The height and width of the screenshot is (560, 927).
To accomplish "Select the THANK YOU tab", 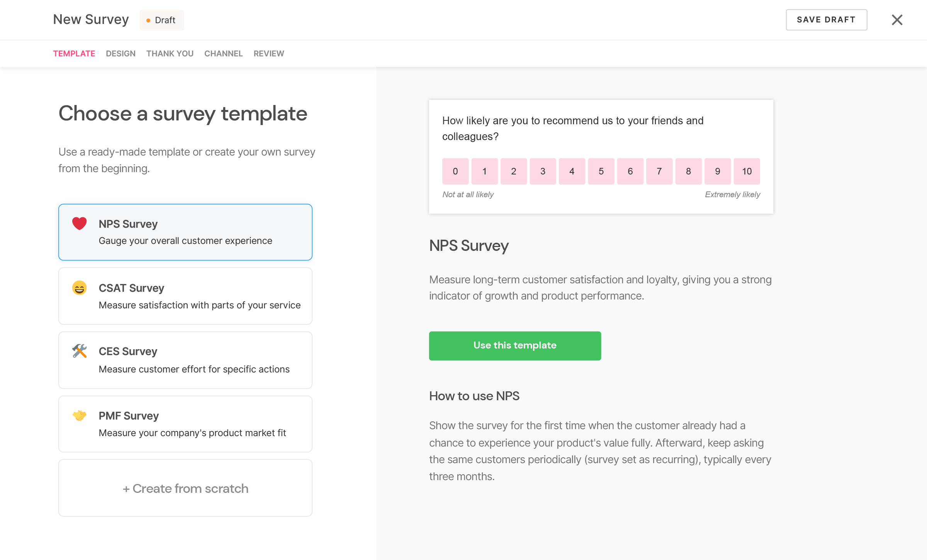I will pyautogui.click(x=170, y=53).
